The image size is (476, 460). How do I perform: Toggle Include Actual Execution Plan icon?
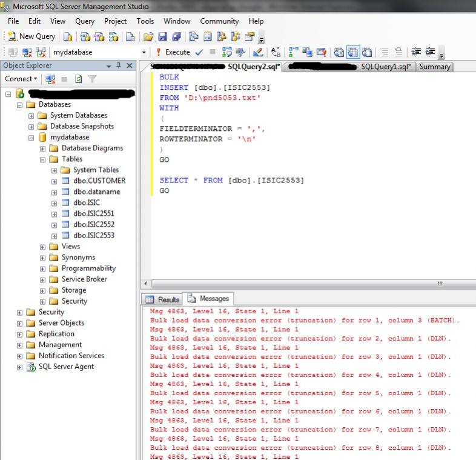pyautogui.click(x=293, y=52)
